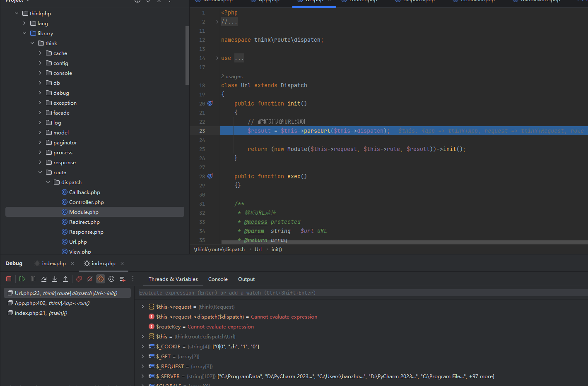Toggle the highlighted break-at-first-line button
Image resolution: width=588 pixels, height=386 pixels.
(101, 279)
